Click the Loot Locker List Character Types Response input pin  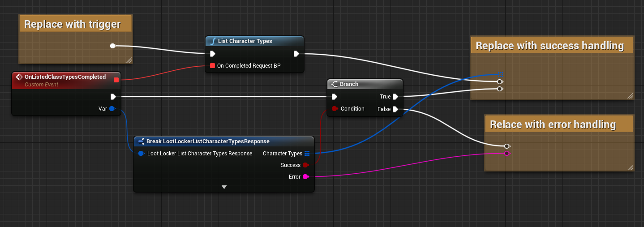pyautogui.click(x=141, y=154)
